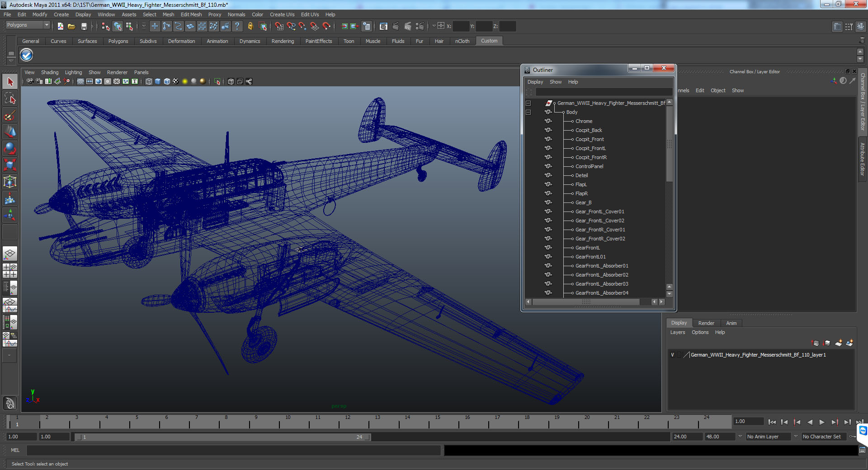Open the Render layer tab
Screen dimensions: 868x470
[706, 323]
